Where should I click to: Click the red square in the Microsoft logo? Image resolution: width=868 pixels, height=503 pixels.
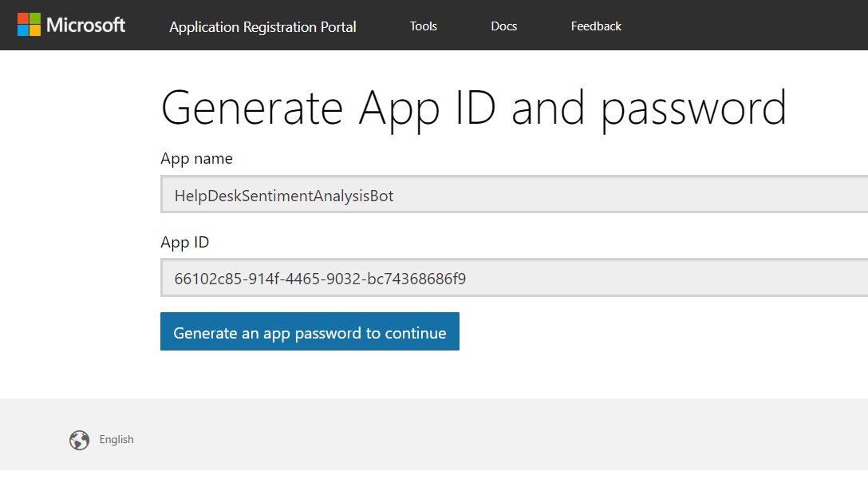(x=23, y=18)
